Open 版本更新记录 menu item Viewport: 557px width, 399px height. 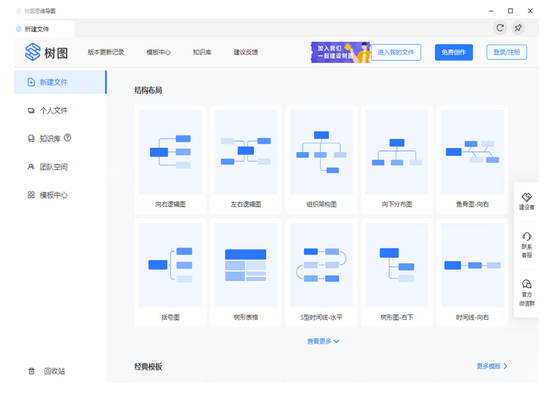[106, 52]
